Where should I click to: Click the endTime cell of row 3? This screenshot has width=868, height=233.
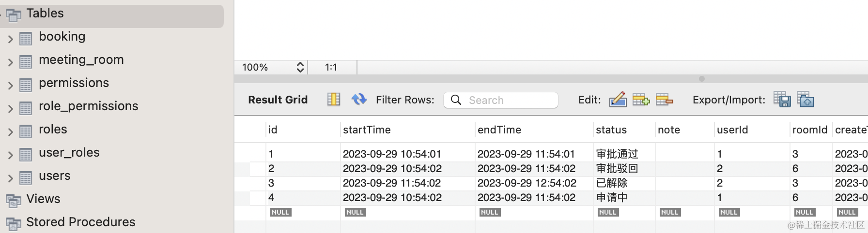[527, 183]
